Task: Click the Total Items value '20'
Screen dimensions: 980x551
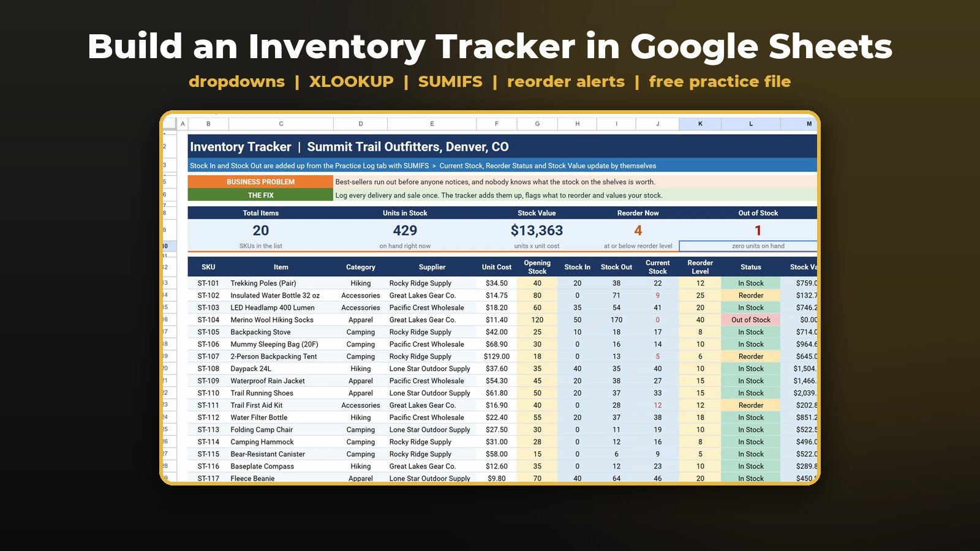Action: tap(261, 231)
